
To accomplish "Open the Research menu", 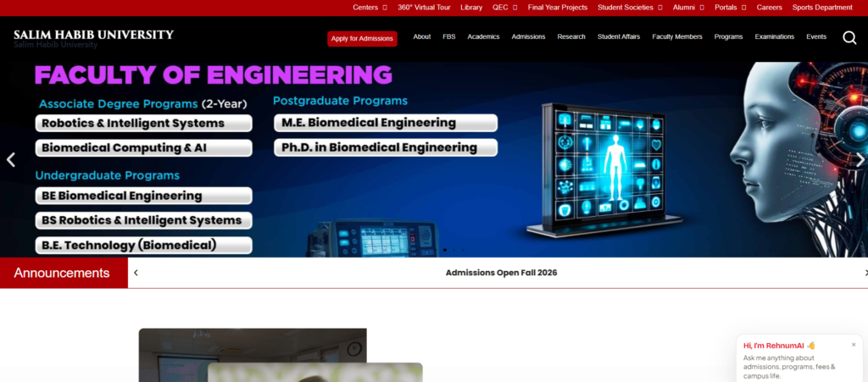I will pos(571,37).
